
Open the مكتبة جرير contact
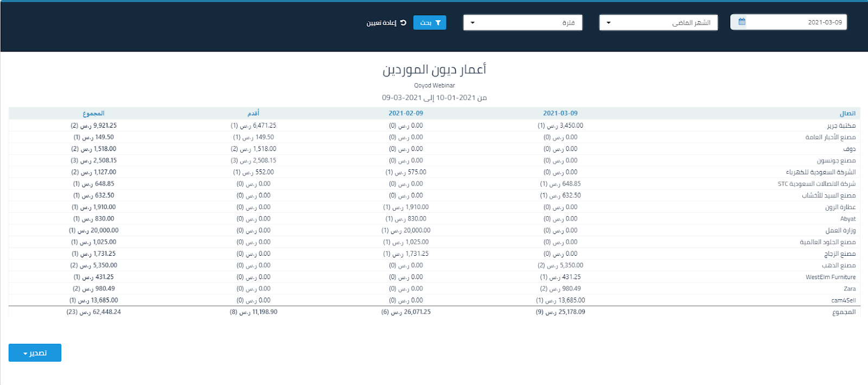coord(841,125)
